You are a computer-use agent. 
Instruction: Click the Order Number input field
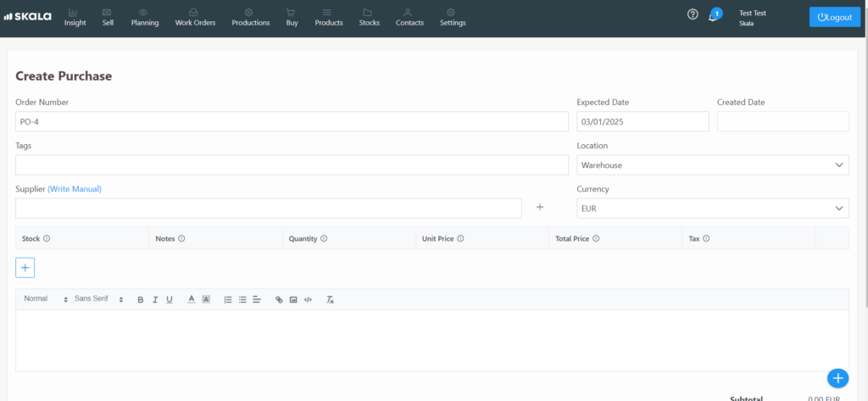292,121
